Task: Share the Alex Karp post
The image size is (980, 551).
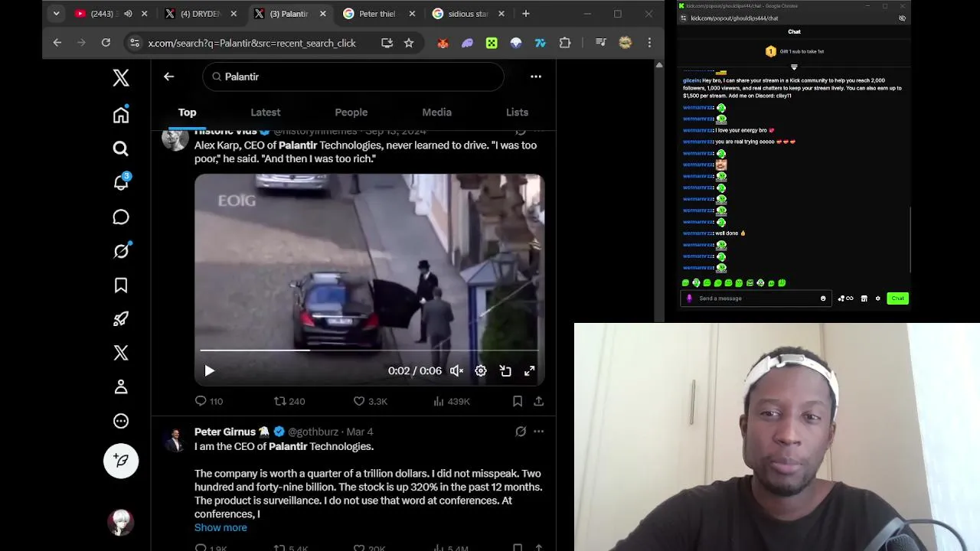Action: point(539,401)
